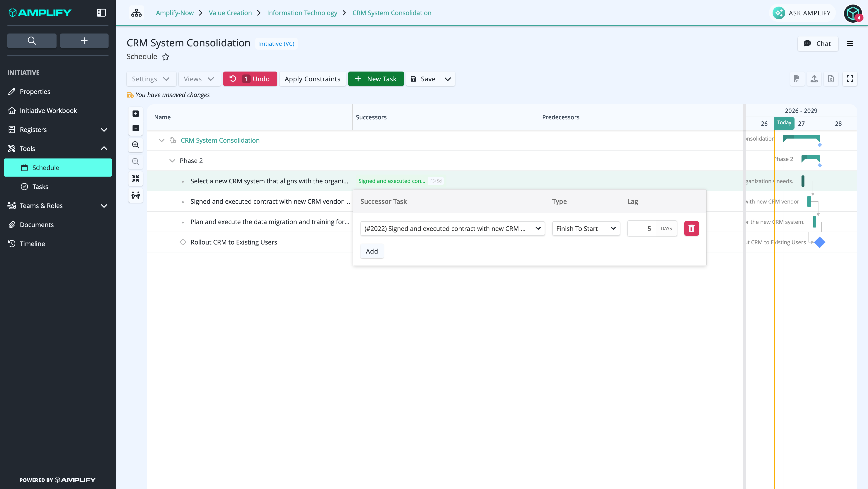The image size is (868, 489).
Task: Zoom in the Gantt chart
Action: coord(136,145)
